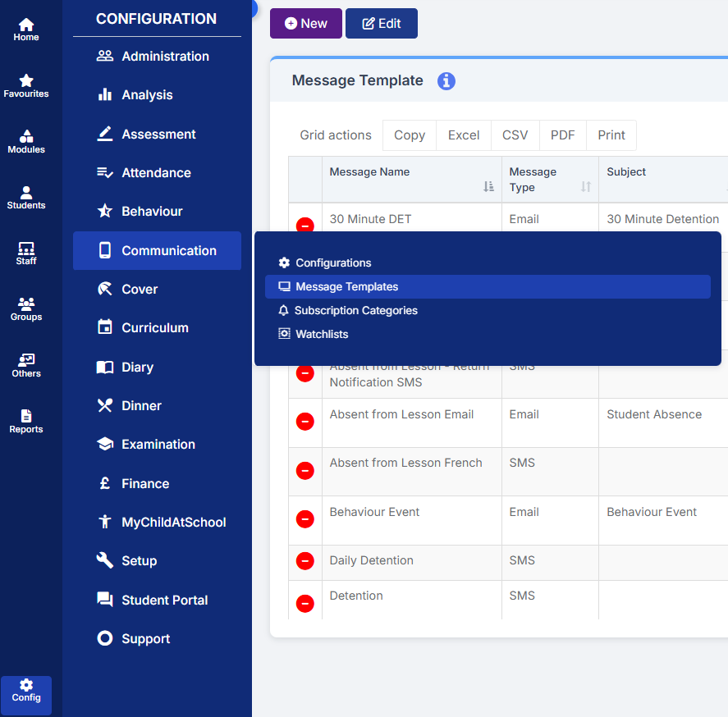Open the Groups icon
Screen dimensions: 728x717
pyautogui.click(x=26, y=304)
